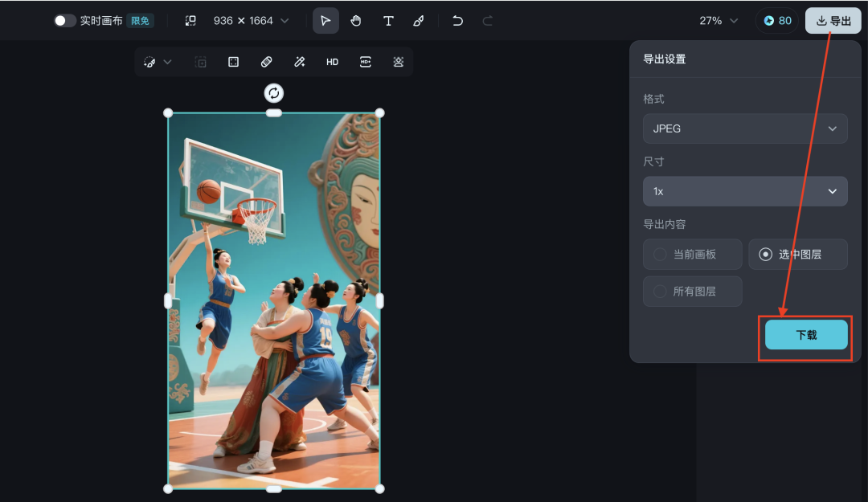868x502 pixels.
Task: Open the 1x size dropdown
Action: click(744, 191)
